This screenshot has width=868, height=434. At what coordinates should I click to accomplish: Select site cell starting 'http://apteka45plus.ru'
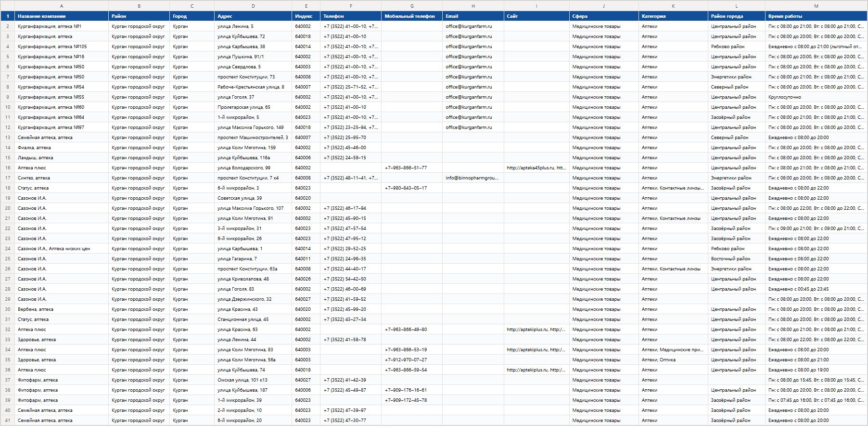pyautogui.click(x=536, y=168)
